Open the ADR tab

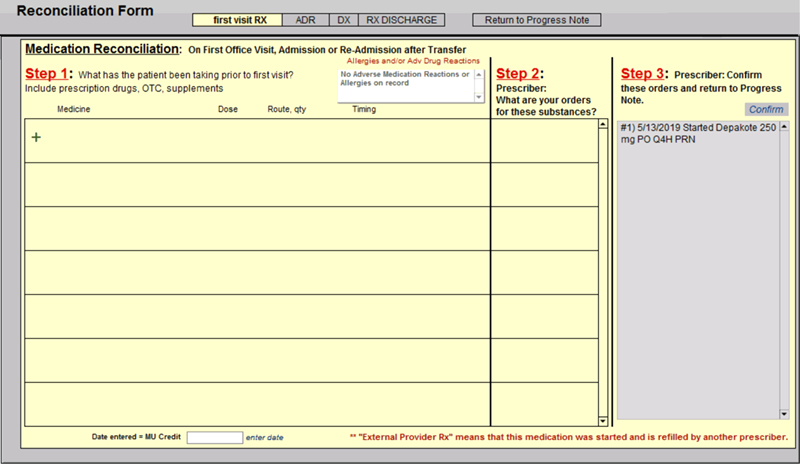pyautogui.click(x=306, y=20)
